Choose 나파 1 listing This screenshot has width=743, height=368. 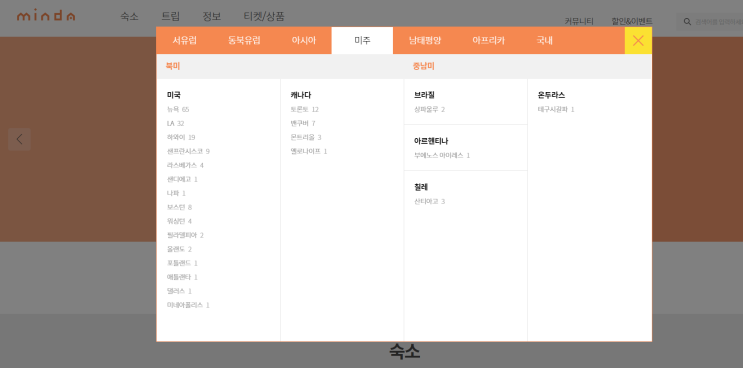point(176,193)
